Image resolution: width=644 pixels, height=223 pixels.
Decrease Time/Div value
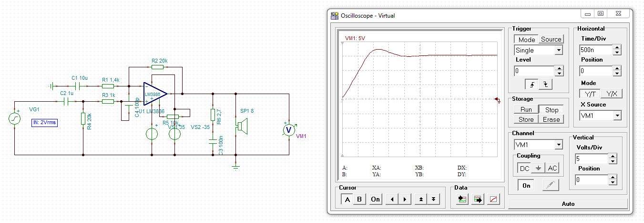[x=618, y=53]
